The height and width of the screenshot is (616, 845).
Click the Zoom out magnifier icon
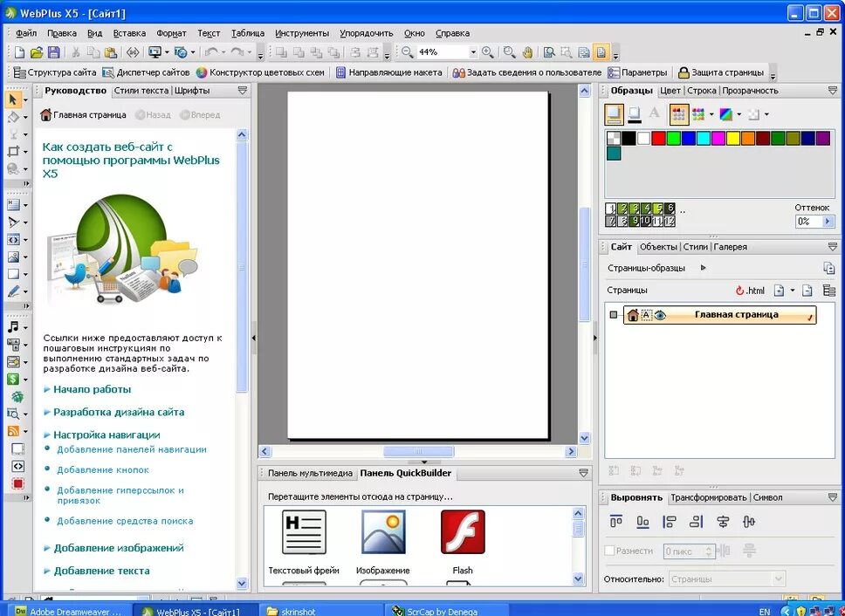[x=408, y=52]
